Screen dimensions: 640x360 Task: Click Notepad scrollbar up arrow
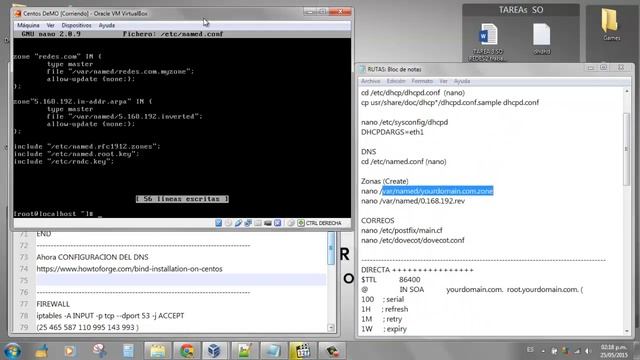click(627, 91)
